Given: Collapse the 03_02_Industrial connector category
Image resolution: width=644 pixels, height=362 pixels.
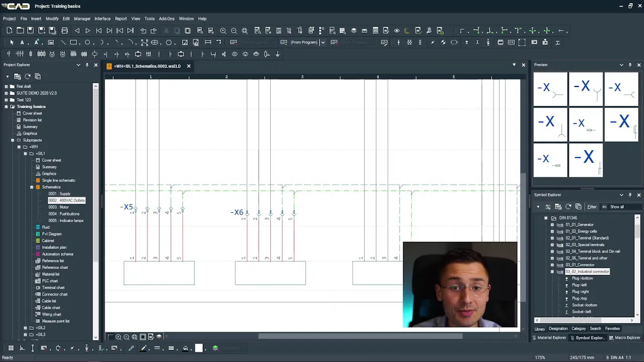Looking at the screenshot, I should point(552,271).
